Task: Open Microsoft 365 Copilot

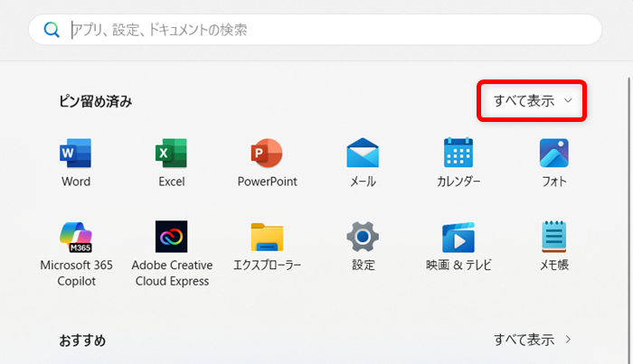Action: [76, 254]
